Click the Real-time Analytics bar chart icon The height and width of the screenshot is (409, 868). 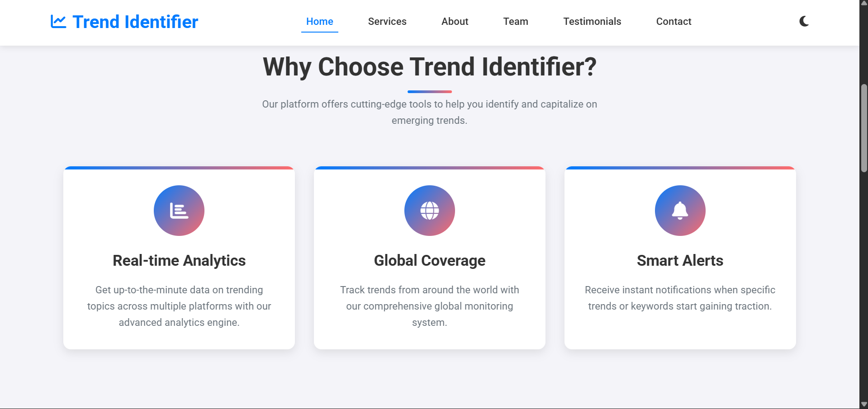pos(179,211)
